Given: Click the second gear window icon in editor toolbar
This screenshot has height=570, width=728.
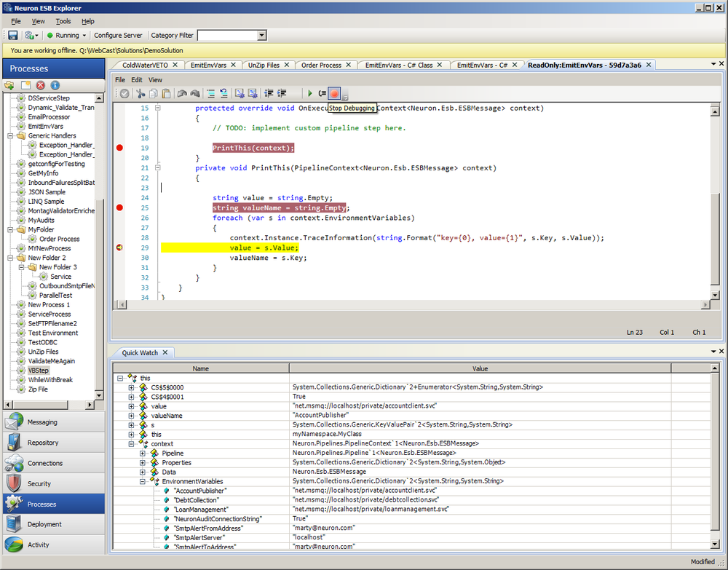Looking at the screenshot, I should [x=253, y=93].
